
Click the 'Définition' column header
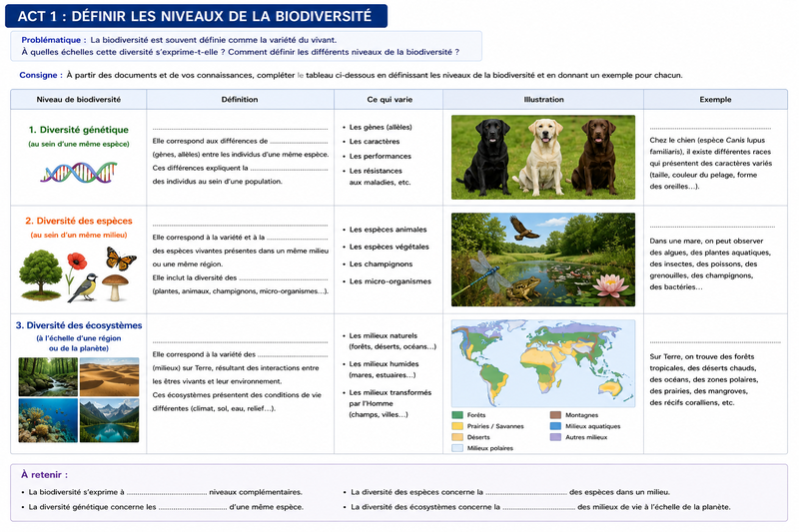pos(240,99)
